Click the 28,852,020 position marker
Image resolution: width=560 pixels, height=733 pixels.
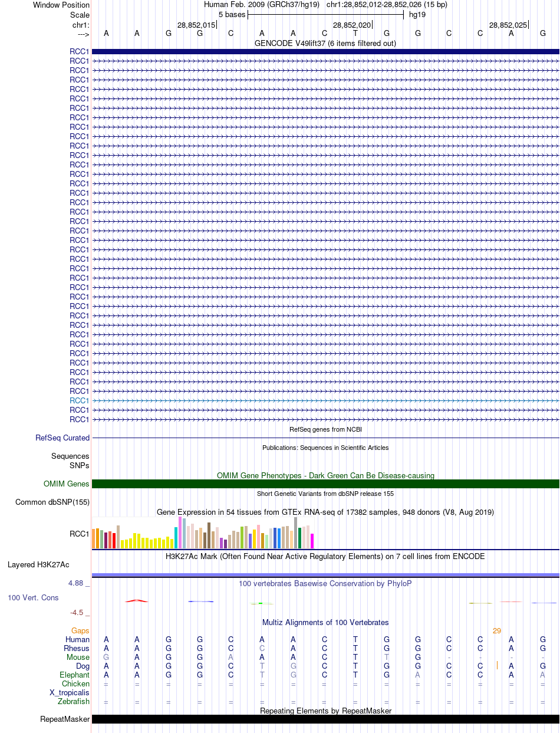(352, 25)
